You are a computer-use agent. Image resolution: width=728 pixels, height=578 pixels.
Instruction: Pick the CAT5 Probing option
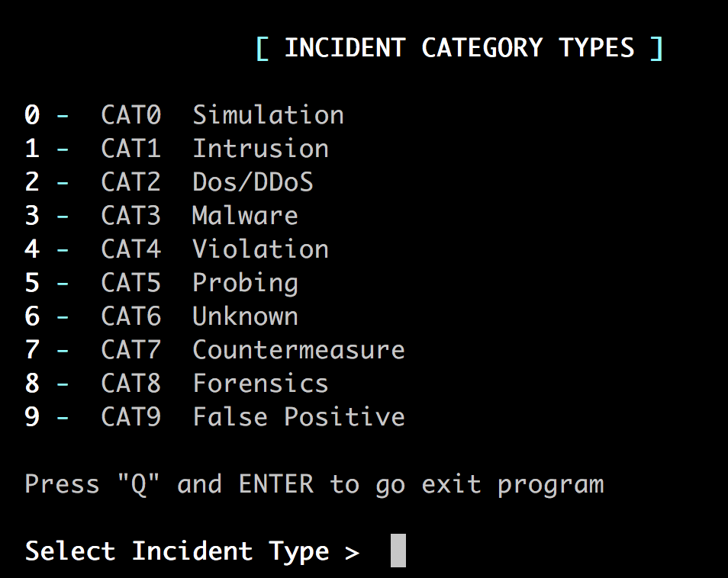pyautogui.click(x=161, y=283)
